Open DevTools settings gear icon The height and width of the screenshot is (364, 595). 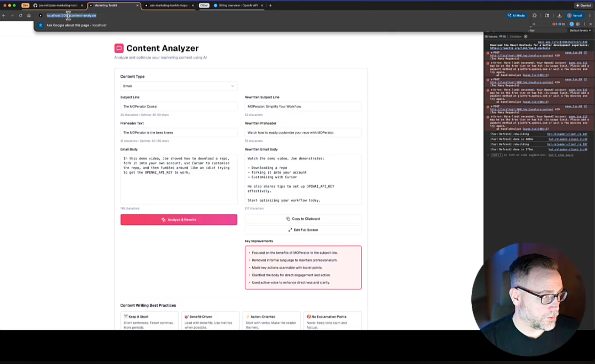pos(578,24)
